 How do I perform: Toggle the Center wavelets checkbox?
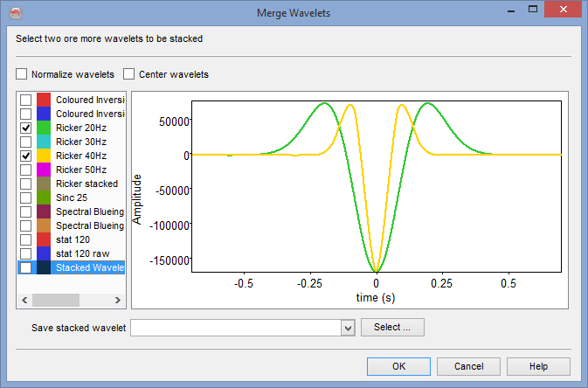click(129, 74)
